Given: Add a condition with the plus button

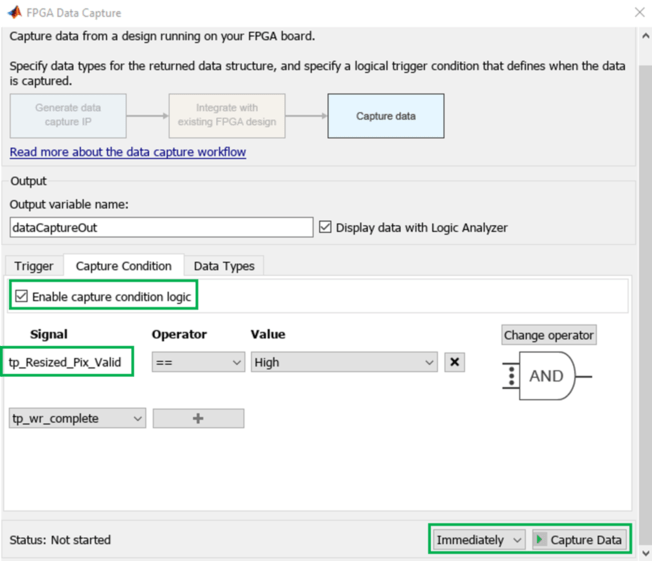Looking at the screenshot, I should point(198,418).
